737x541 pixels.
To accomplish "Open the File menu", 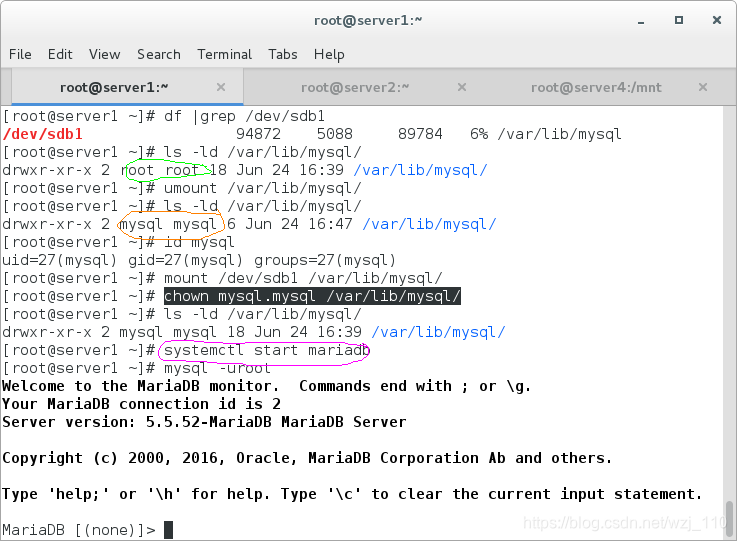I will [20, 55].
